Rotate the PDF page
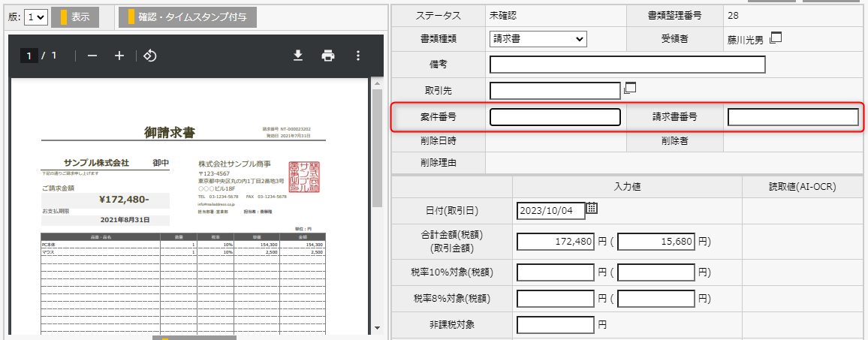The height and width of the screenshot is (340, 868). coord(149,56)
